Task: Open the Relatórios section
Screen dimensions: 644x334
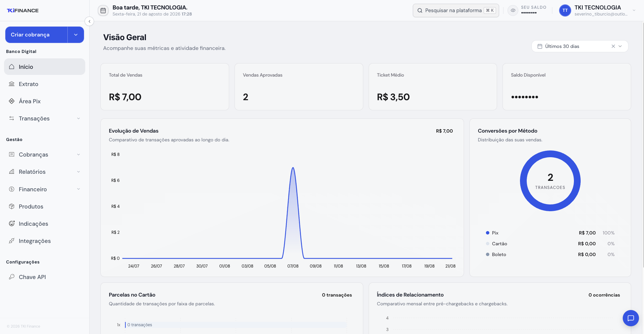Action: [44, 172]
